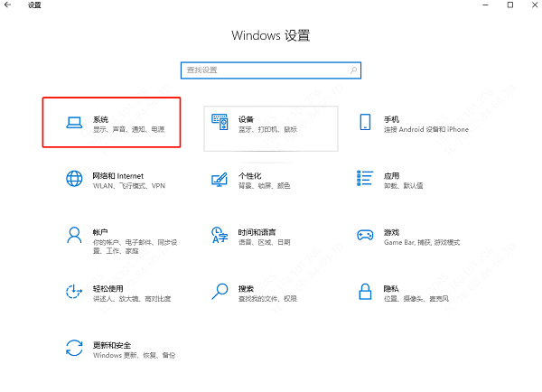
Task: Go back using the top-left arrow
Action: pyautogui.click(x=9, y=5)
